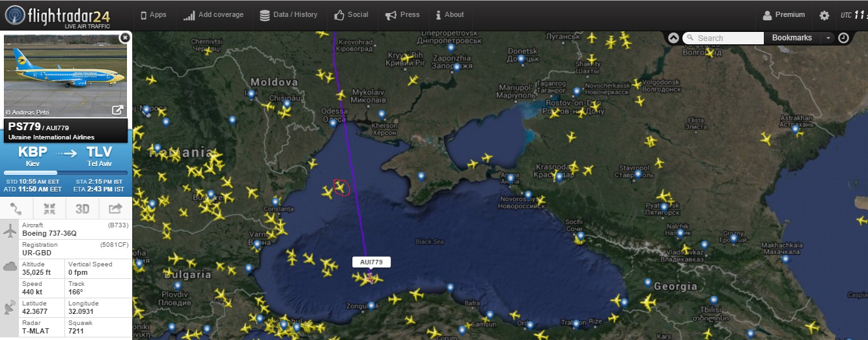This screenshot has width=868, height=340.
Task: Click the Add coverage link
Action: click(214, 14)
